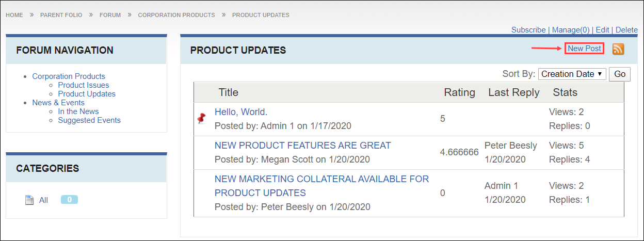The height and width of the screenshot is (241, 644).
Task: Click the CATEGORIES heading
Action: pyautogui.click(x=47, y=169)
